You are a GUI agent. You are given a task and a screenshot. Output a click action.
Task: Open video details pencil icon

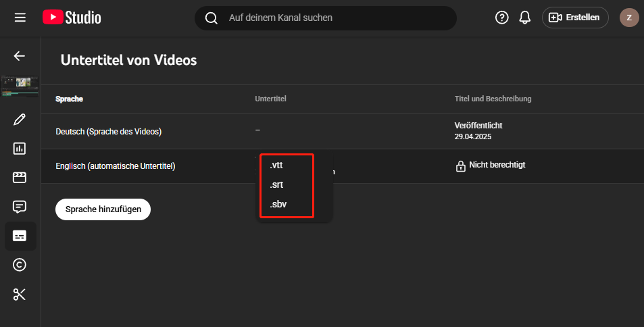click(20, 120)
